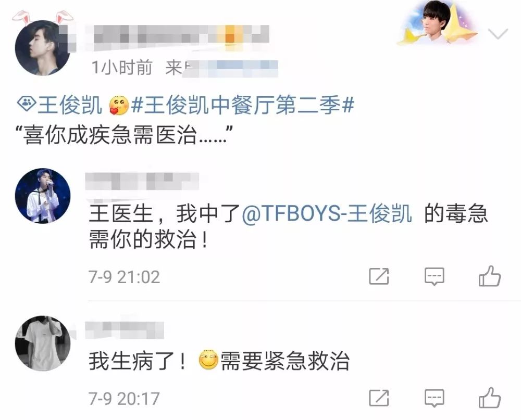521x420 pixels.
Task: Open the #王俊凯中餐厅第二季# hashtag topic
Action: pos(243,105)
